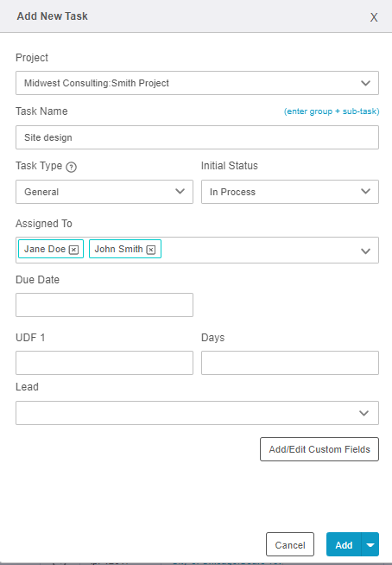Select the UDF 1 text field
Screen dimensions: 392x565
click(x=104, y=363)
